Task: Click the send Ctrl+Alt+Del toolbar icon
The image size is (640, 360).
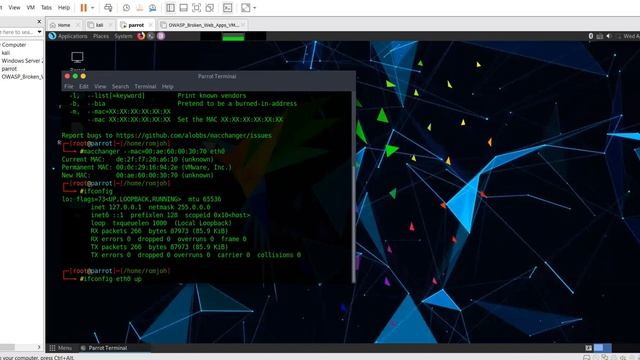Action: coord(108,8)
